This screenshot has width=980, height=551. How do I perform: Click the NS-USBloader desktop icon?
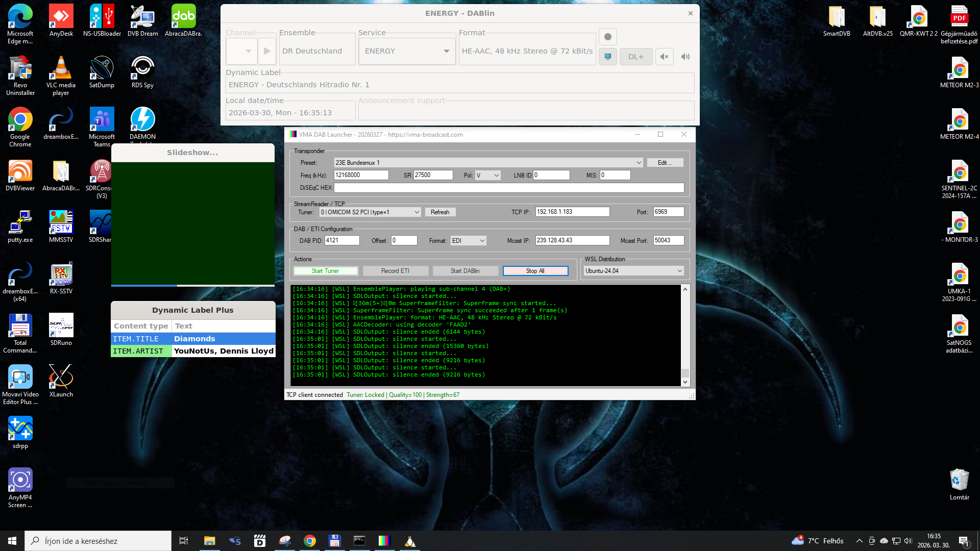102,20
